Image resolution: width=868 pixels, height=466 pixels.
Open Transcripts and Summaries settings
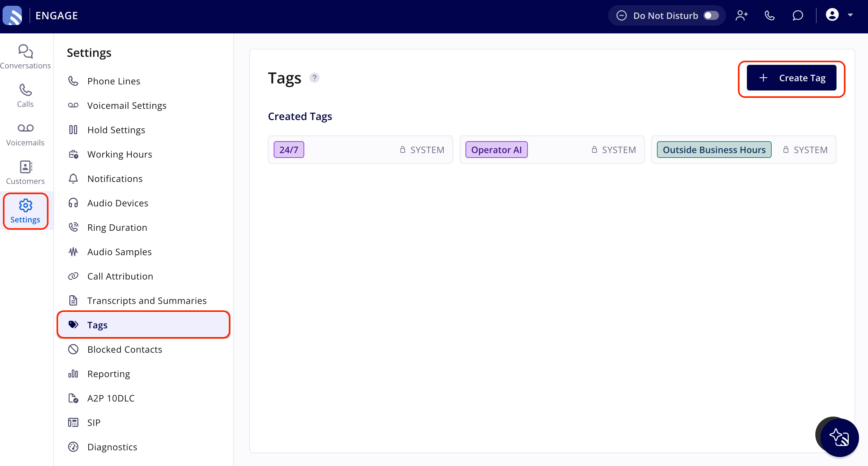143,301
